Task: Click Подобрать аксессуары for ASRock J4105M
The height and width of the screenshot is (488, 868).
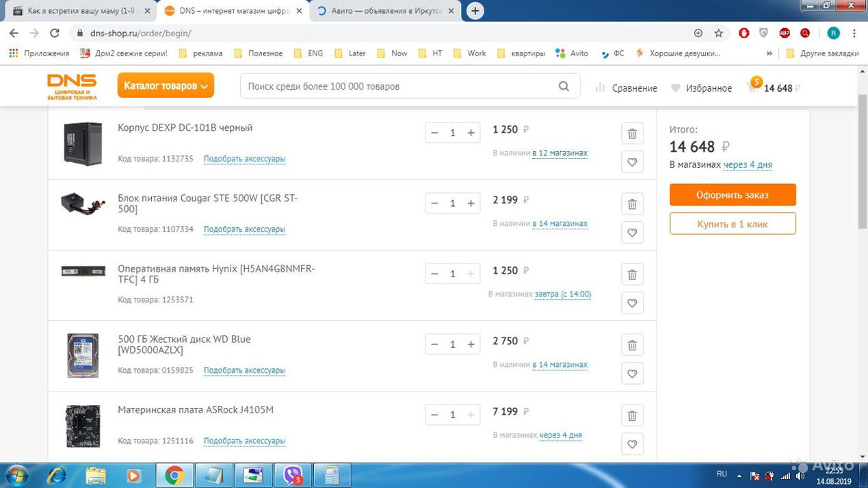Action: pyautogui.click(x=244, y=441)
